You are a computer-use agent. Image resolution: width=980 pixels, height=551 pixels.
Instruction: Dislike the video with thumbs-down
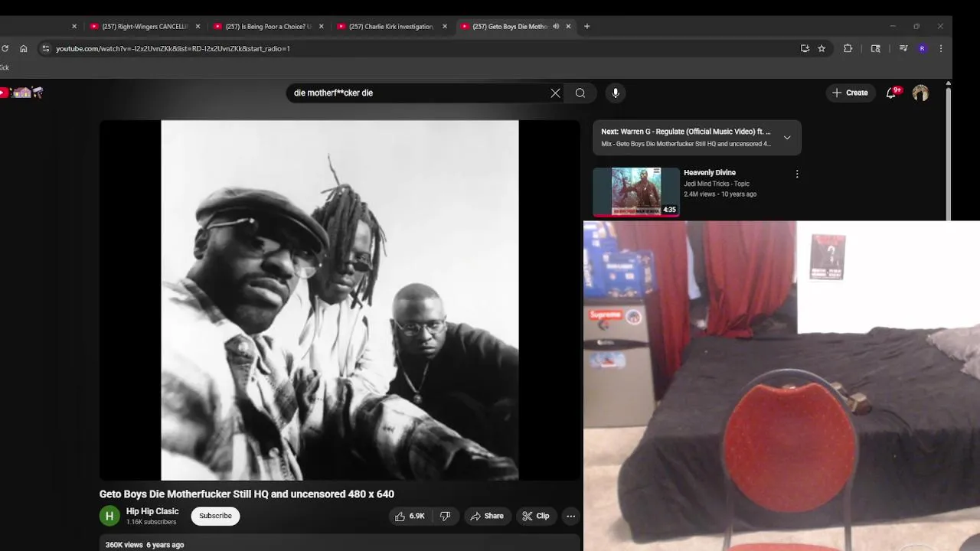click(x=445, y=516)
